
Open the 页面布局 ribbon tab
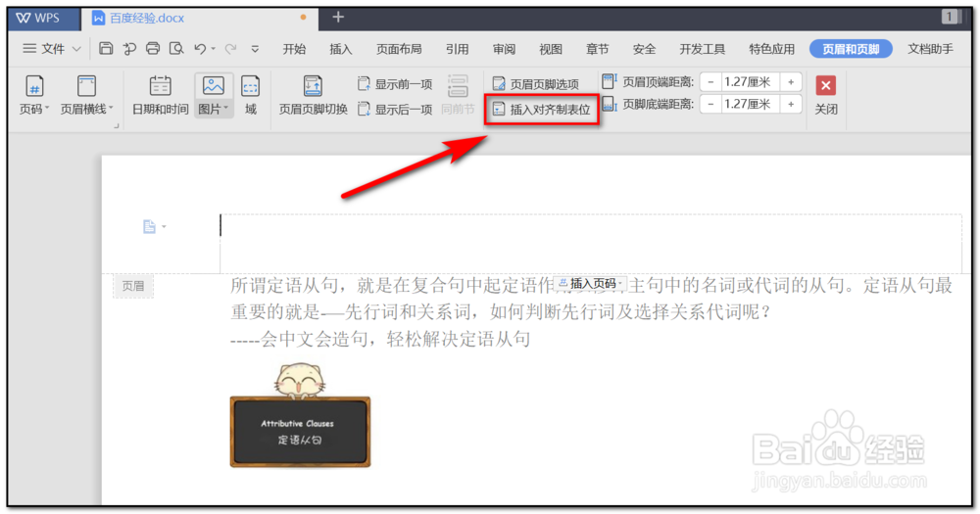pyautogui.click(x=399, y=49)
